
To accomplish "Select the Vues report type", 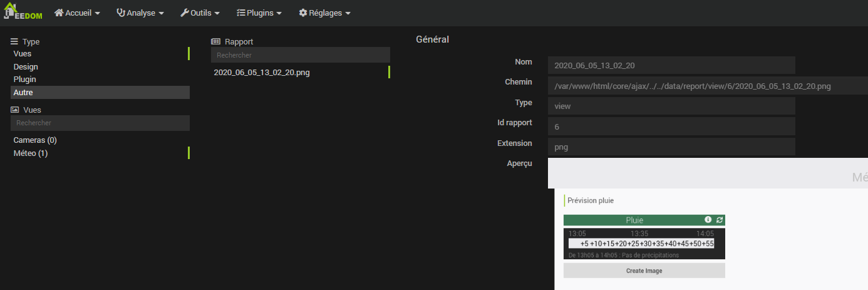I will [23, 54].
